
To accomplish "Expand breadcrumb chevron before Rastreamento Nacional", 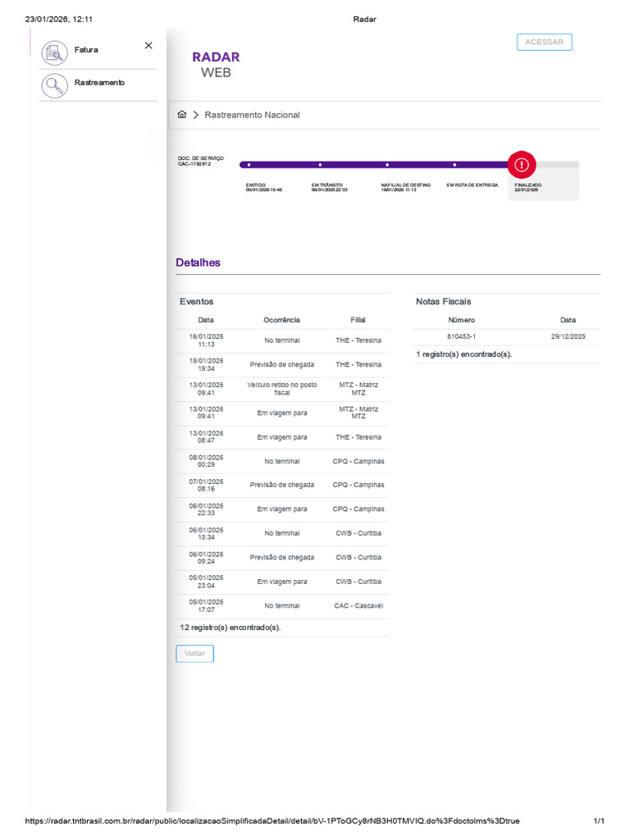I will coord(196,115).
